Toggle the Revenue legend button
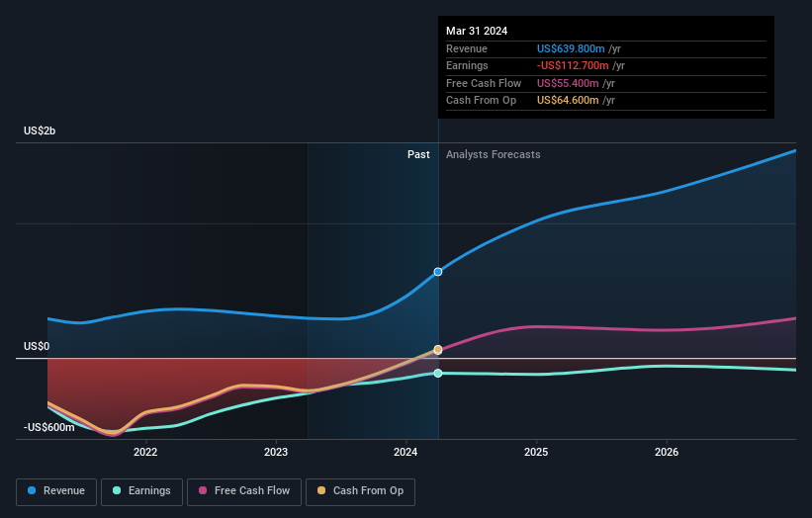This screenshot has height=518, width=812. (x=56, y=491)
